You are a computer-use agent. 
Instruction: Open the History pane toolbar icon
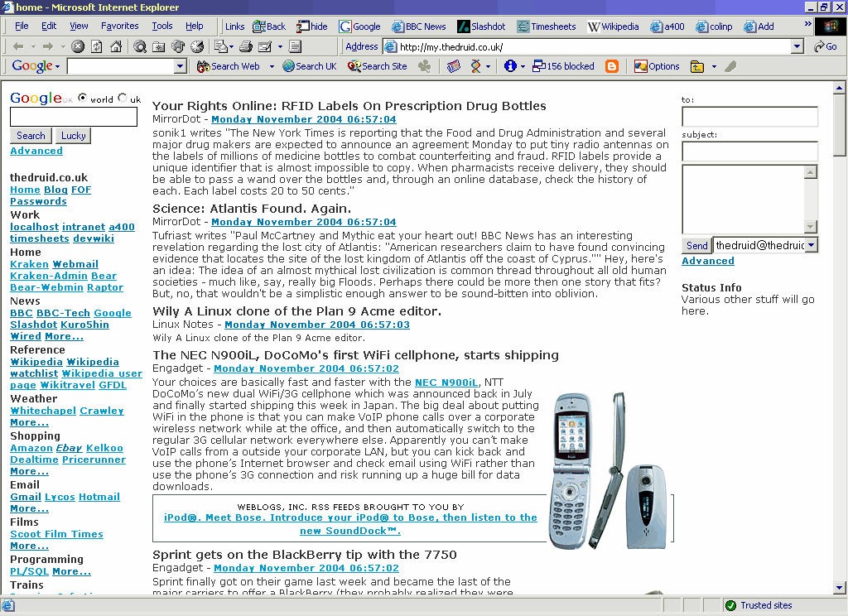[x=197, y=46]
